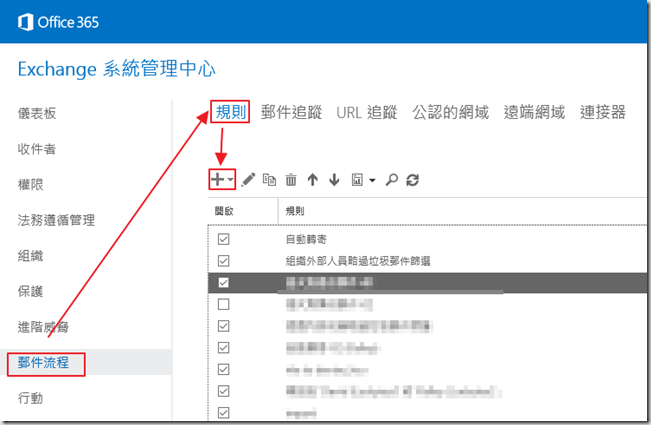Open 收件者 in the sidebar
Image resolution: width=651 pixels, height=425 pixels.
pyautogui.click(x=37, y=149)
